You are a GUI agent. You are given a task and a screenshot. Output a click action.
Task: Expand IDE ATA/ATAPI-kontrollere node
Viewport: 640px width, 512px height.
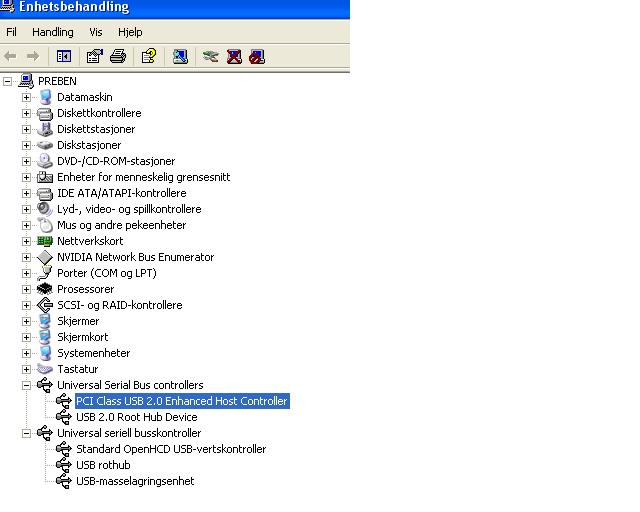coord(27,193)
